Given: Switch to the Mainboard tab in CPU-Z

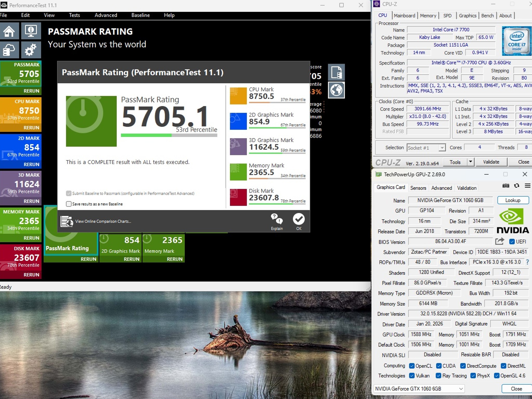Looking at the screenshot, I should pos(404,16).
